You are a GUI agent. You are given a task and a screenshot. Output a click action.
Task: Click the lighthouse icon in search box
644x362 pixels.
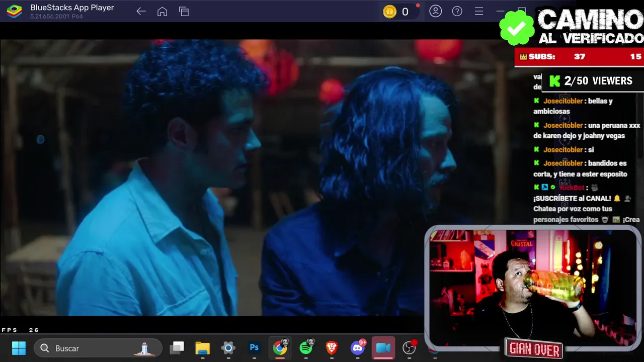[144, 348]
